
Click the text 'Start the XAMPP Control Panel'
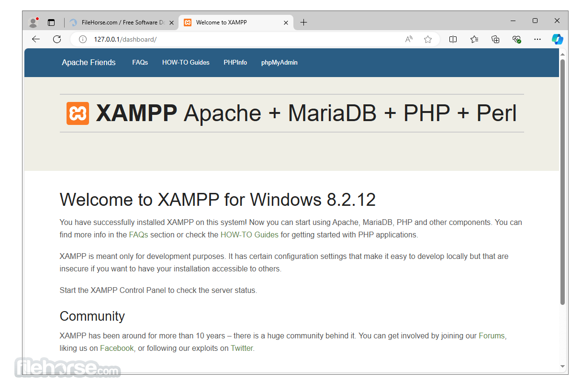coord(112,290)
